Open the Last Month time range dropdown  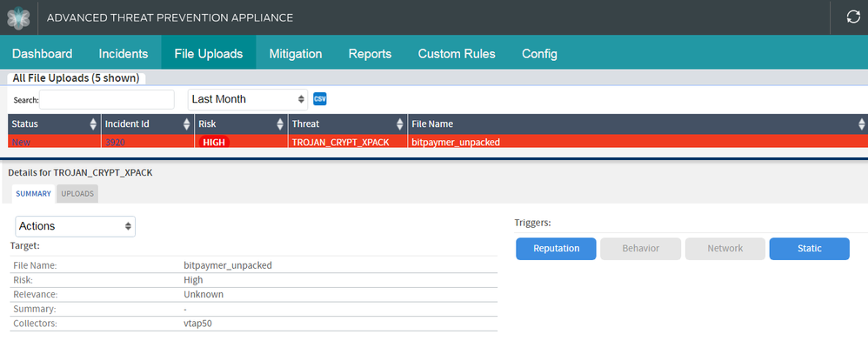(248, 99)
